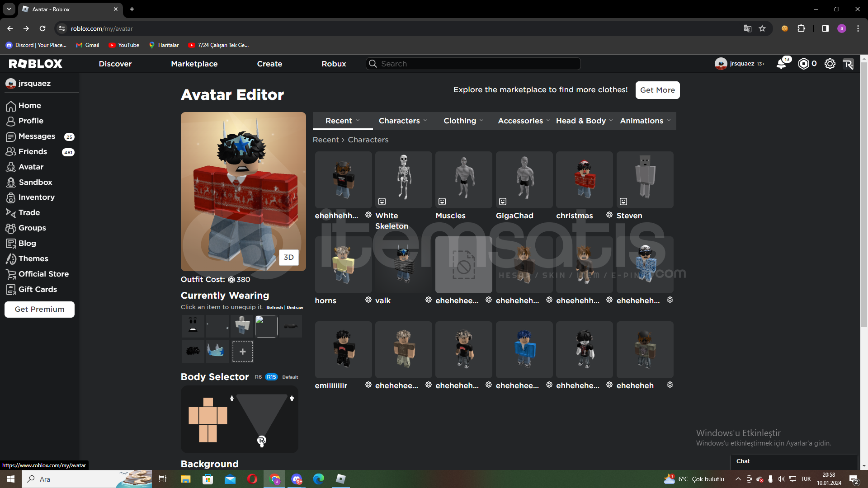Click the Get More button
868x488 pixels.
coord(657,90)
